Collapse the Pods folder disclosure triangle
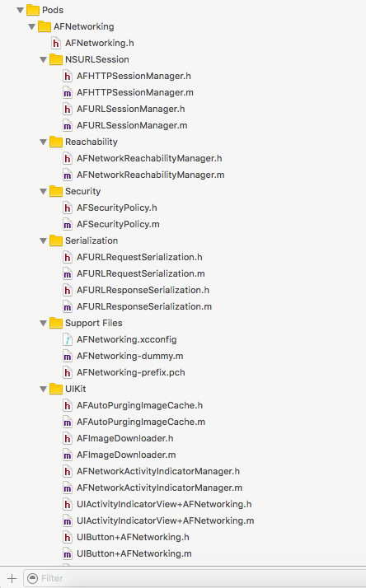Viewport: 366px width, 588px height. point(21,11)
